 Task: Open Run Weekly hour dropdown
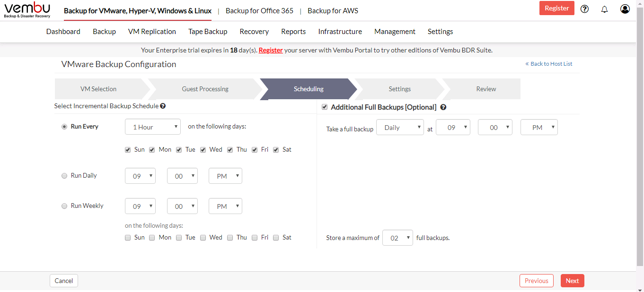[x=140, y=206]
